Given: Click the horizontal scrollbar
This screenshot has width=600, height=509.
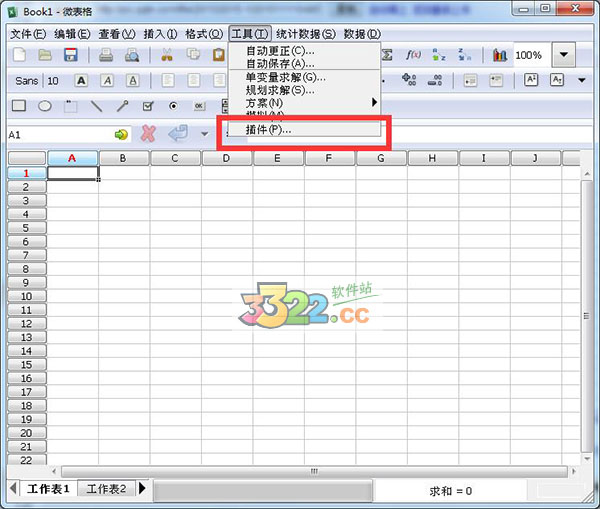Looking at the screenshot, I should pos(314,471).
